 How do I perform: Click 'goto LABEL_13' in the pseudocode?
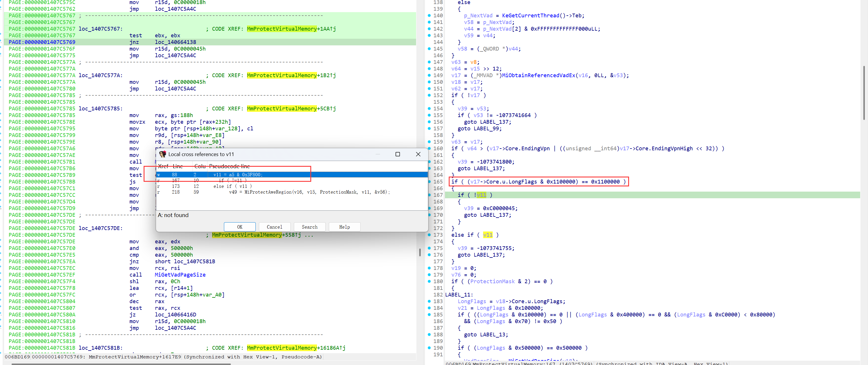486,334
